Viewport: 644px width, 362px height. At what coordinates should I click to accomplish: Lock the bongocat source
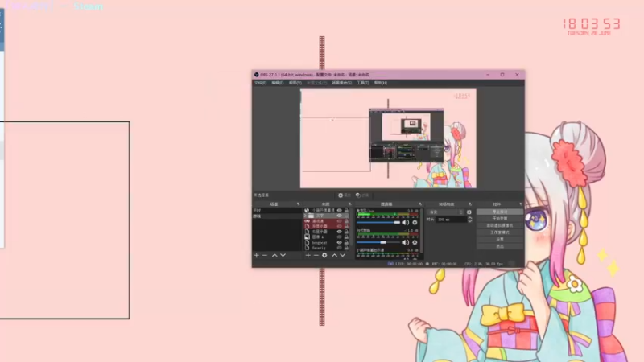click(x=346, y=243)
